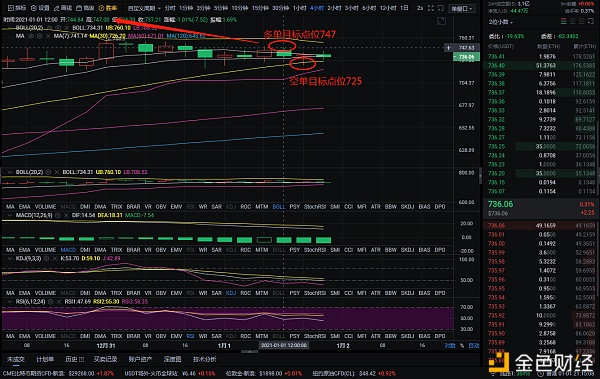Collapse the MACD(12,26,9) panel chevron
Image resolution: width=600 pixels, height=379 pixels.
(x=10, y=216)
